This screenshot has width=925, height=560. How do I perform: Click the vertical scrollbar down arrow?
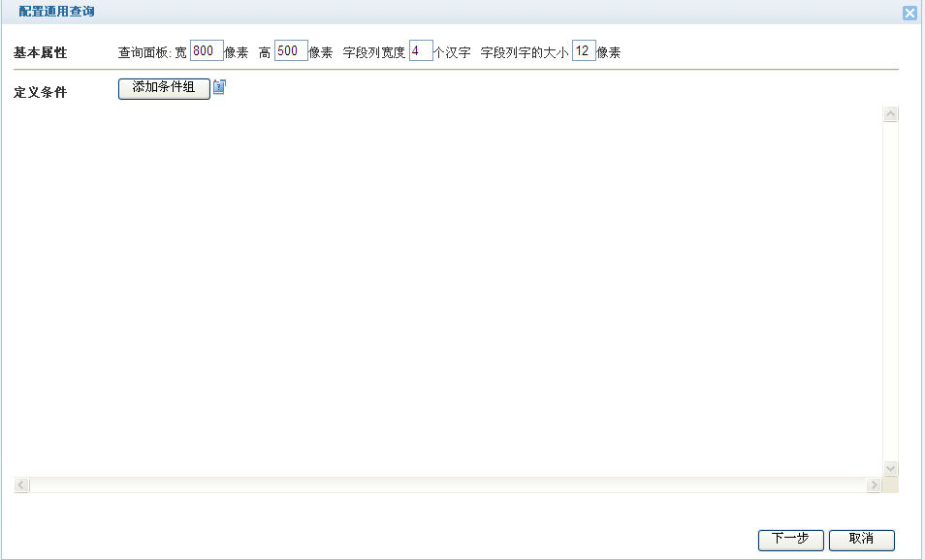tap(891, 469)
